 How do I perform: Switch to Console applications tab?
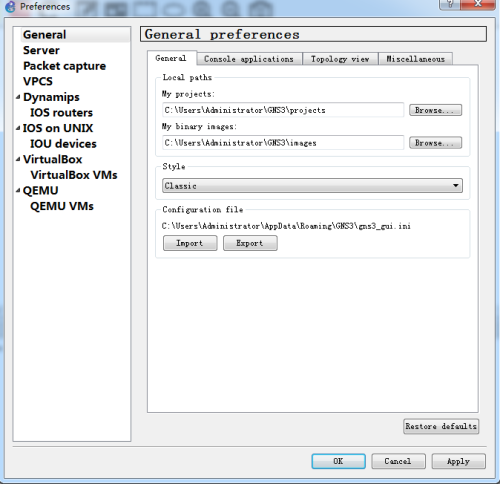pyautogui.click(x=249, y=59)
